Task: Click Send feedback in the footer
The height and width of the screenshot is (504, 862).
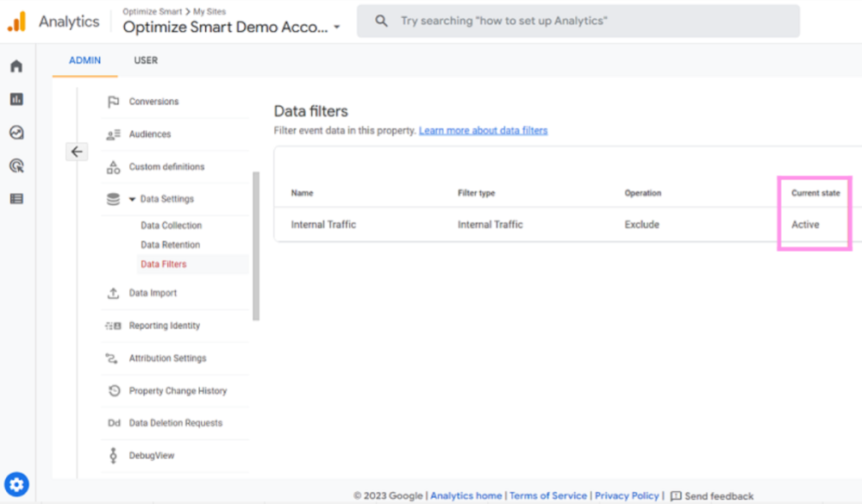Action: click(x=712, y=496)
